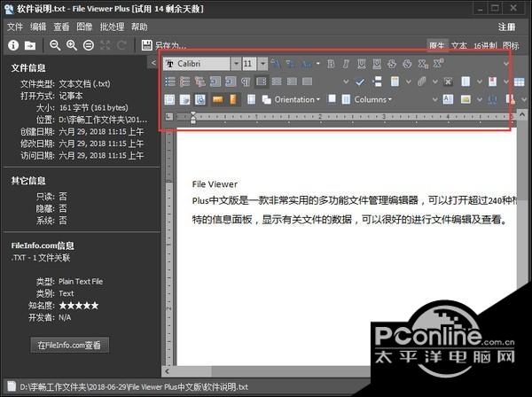Screen dimensions: 532x397
Task: Click the horizontal ruler toggle icon
Action: [x=217, y=99]
